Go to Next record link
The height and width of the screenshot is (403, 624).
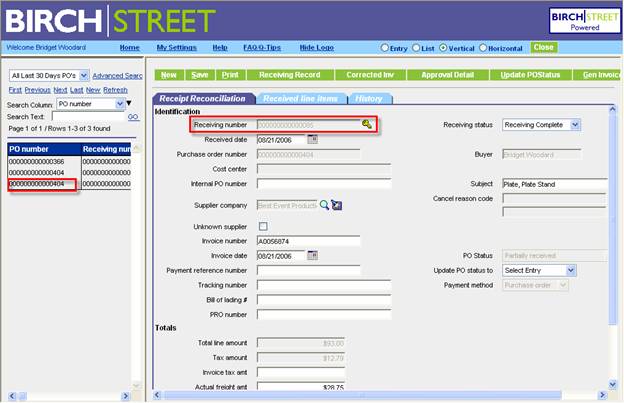pyautogui.click(x=60, y=90)
